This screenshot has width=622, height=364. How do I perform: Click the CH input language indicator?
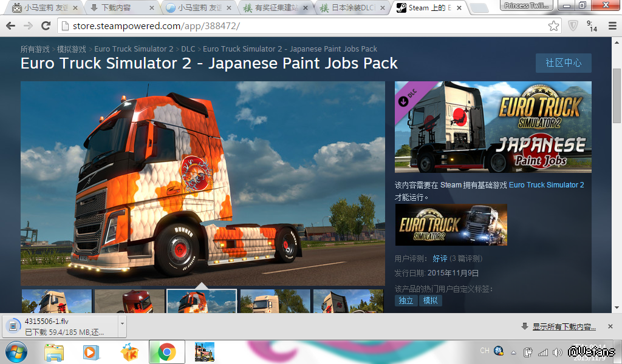coord(484,351)
